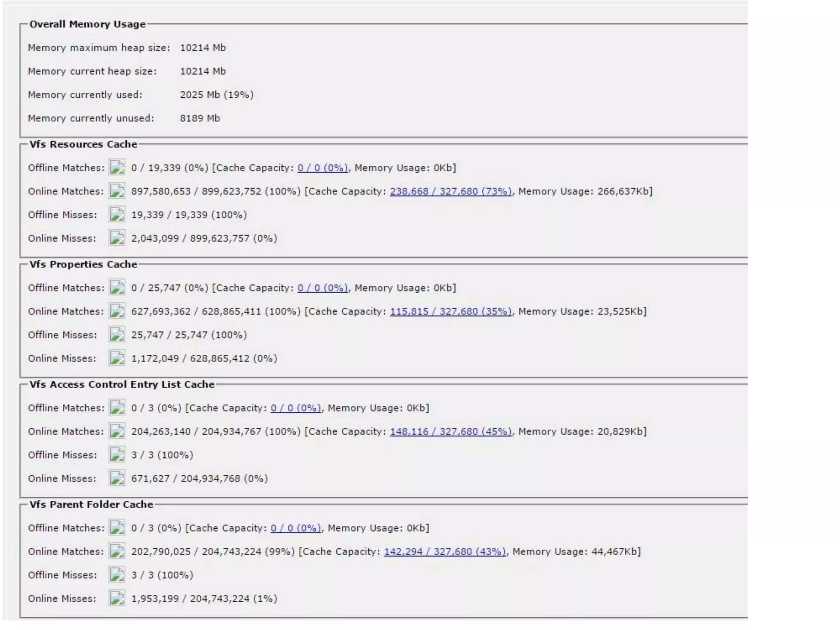Click icon beside Resources Cache Offline Matches
The width and height of the screenshot is (840, 630).
click(x=117, y=167)
